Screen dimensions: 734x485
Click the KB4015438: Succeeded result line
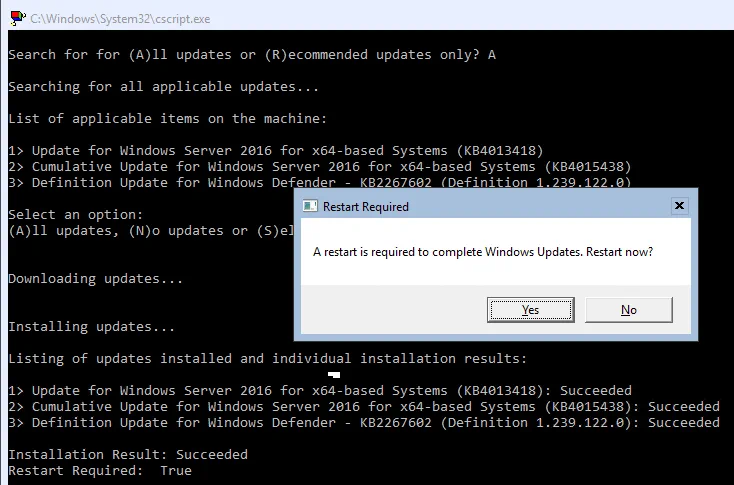pos(364,406)
